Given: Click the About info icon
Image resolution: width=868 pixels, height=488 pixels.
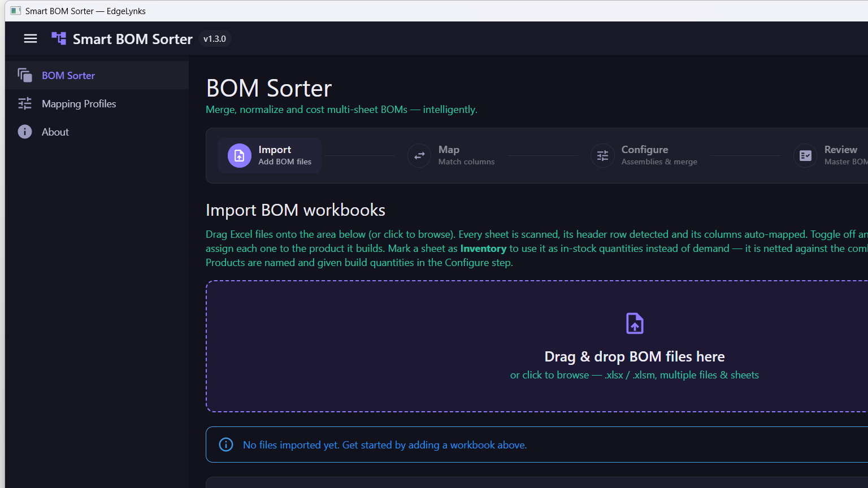Looking at the screenshot, I should pyautogui.click(x=25, y=132).
